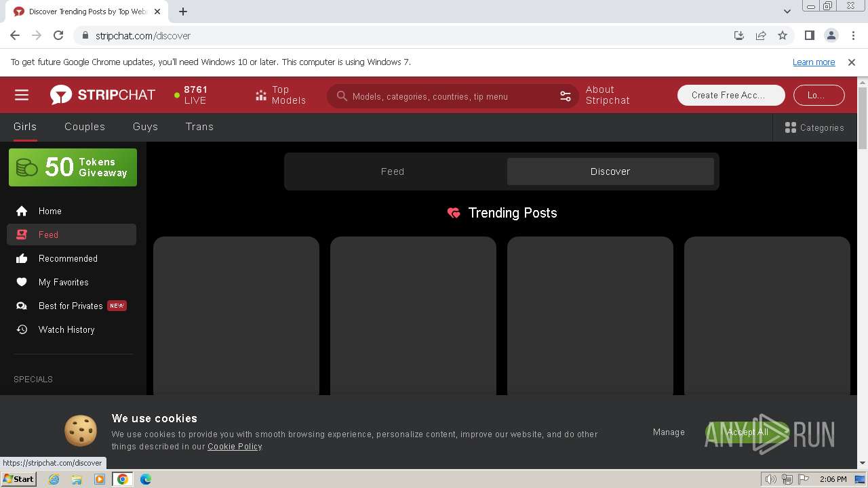868x488 pixels.
Task: Open the Chrome profile icon
Action: coord(831,35)
